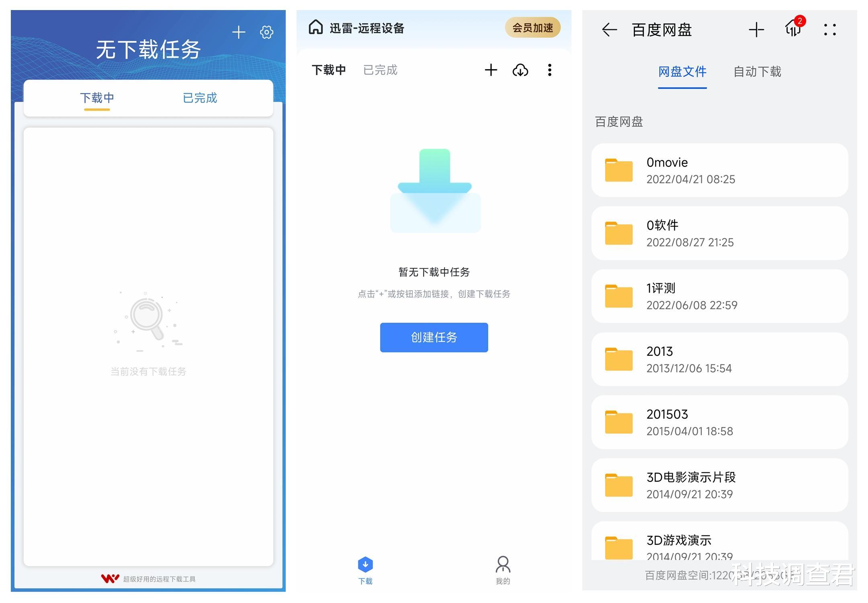This screenshot has height=603, width=868.
Task: Tap the home icon beside 迅雷-远程设备
Action: pos(317,27)
